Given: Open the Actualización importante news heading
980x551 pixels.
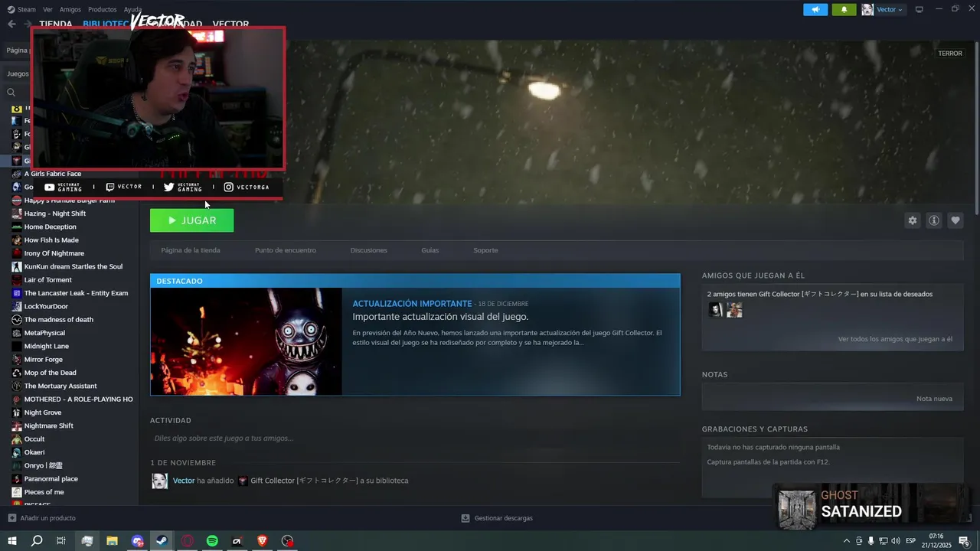Looking at the screenshot, I should 412,304.
